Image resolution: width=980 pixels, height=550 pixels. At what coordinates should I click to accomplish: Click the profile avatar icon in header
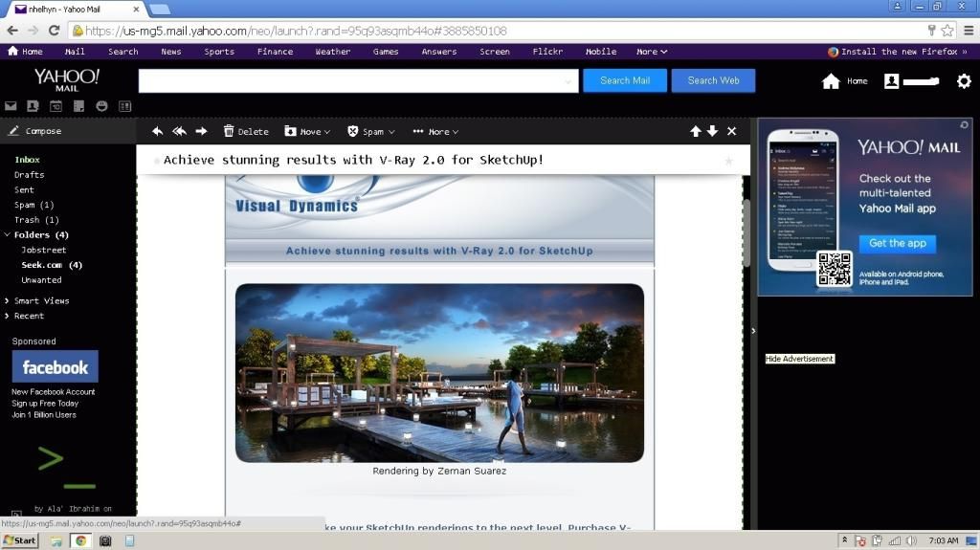[891, 80]
